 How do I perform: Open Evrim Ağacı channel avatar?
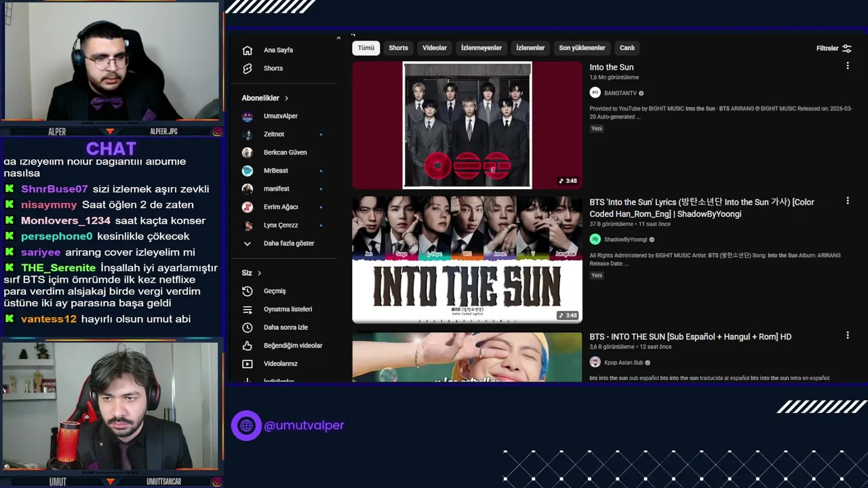point(248,207)
